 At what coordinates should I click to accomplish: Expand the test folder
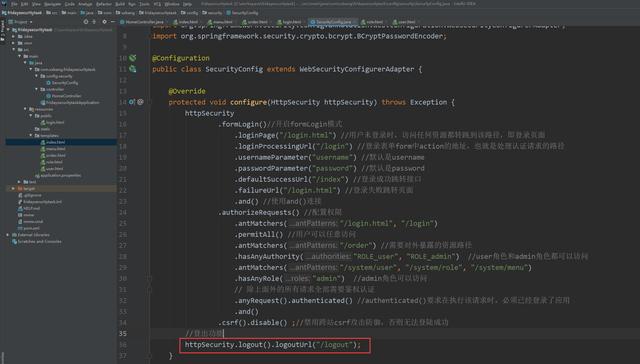point(20,182)
